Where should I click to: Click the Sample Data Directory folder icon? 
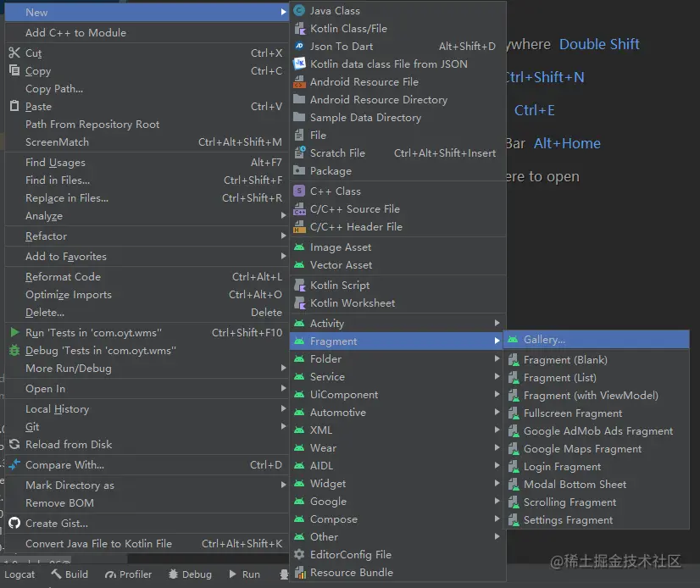[x=299, y=118]
